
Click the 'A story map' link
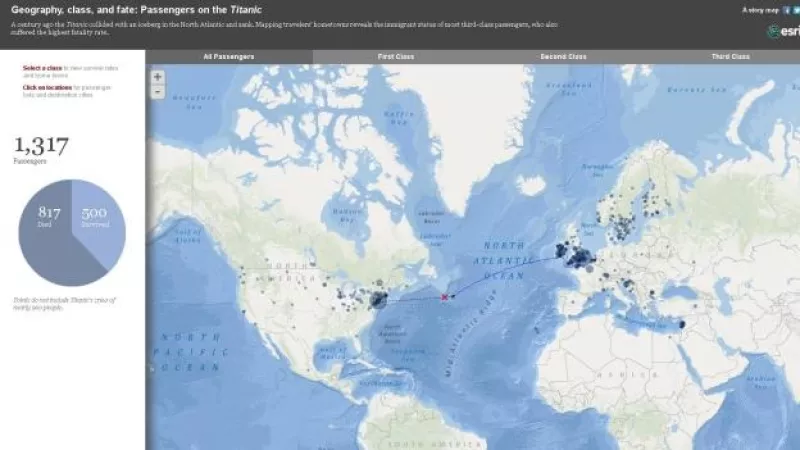[759, 10]
